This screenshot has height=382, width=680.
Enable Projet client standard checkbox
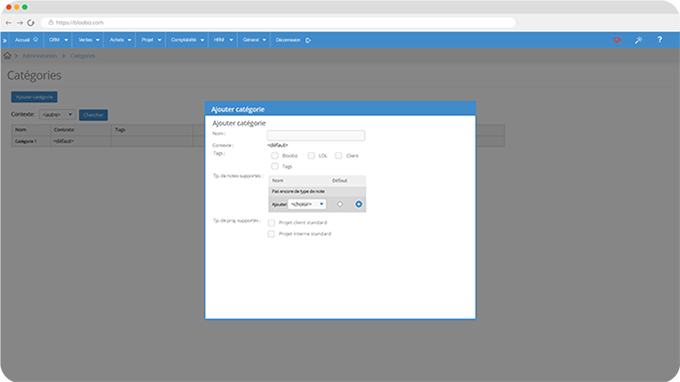point(271,222)
